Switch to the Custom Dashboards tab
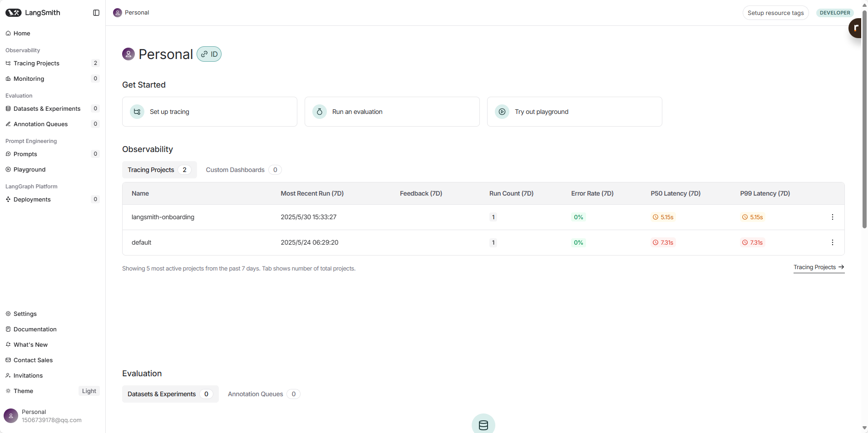 coord(244,170)
